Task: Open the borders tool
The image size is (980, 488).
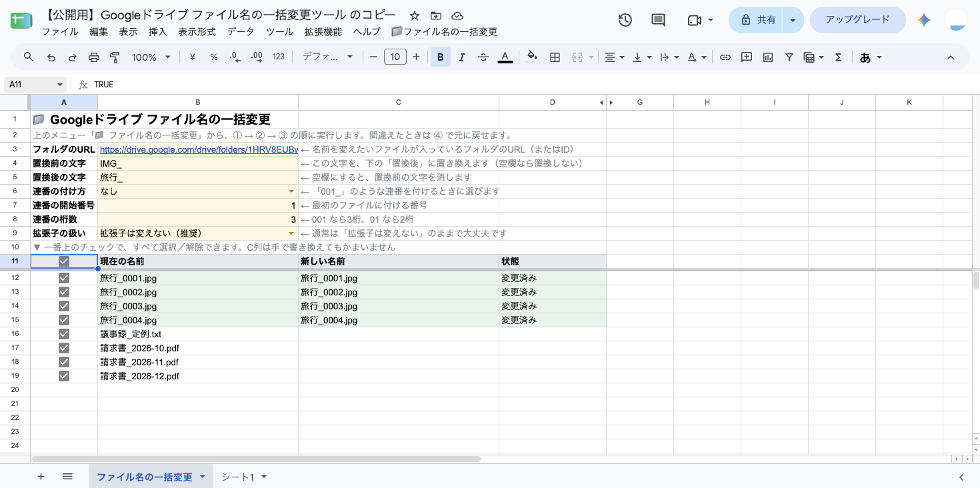Action: [x=555, y=57]
